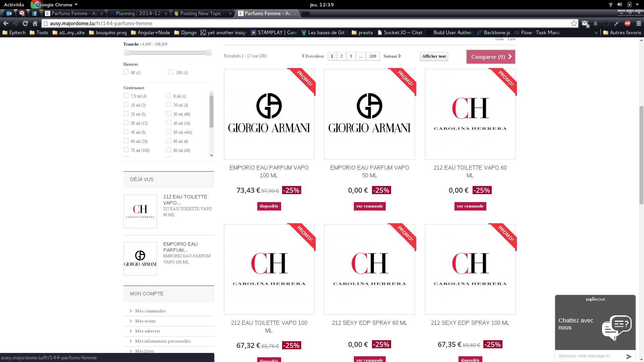The height and width of the screenshot is (362, 644).
Task: Check the 75 ml (105) filter
Action: pyautogui.click(x=126, y=150)
